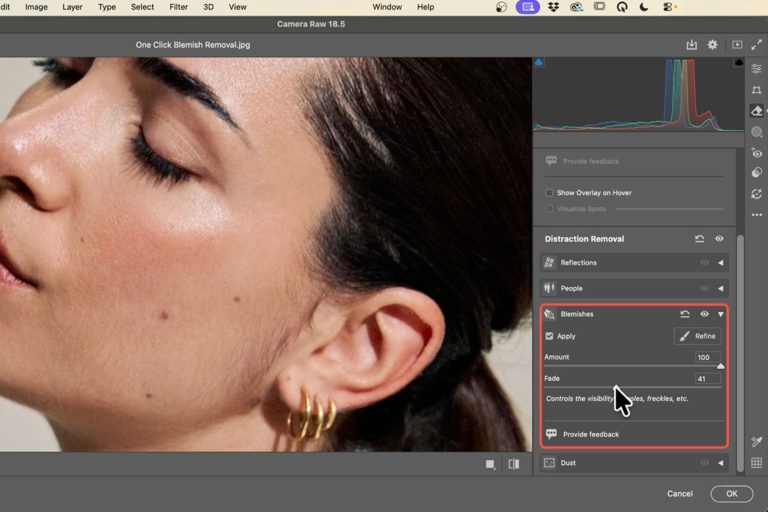Check the Visualize Spots checkbox
This screenshot has width=768, height=512.
[x=549, y=209]
